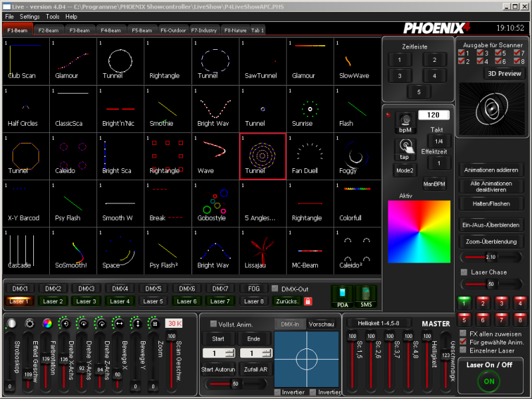Click the Zufall AR button
Screen dimensions: 532x399
tap(255, 370)
